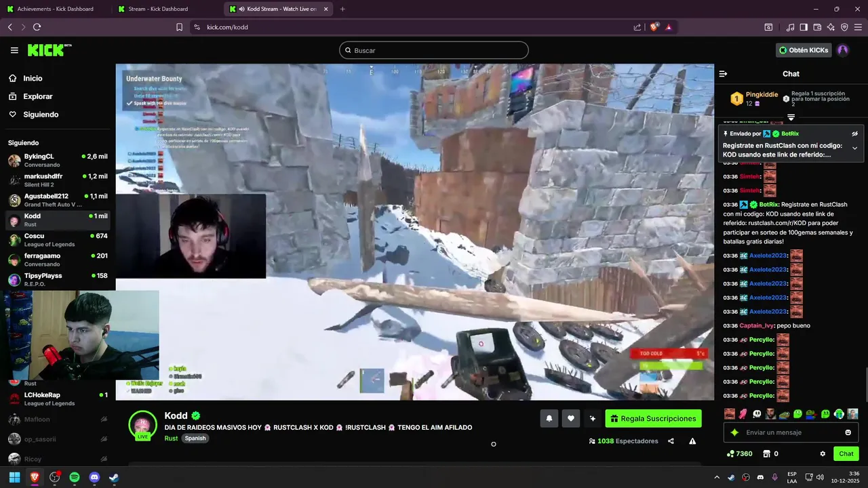Switch to Stream - Kick Dashboard tab
Viewport: 868px width, 488px height.
166,9
